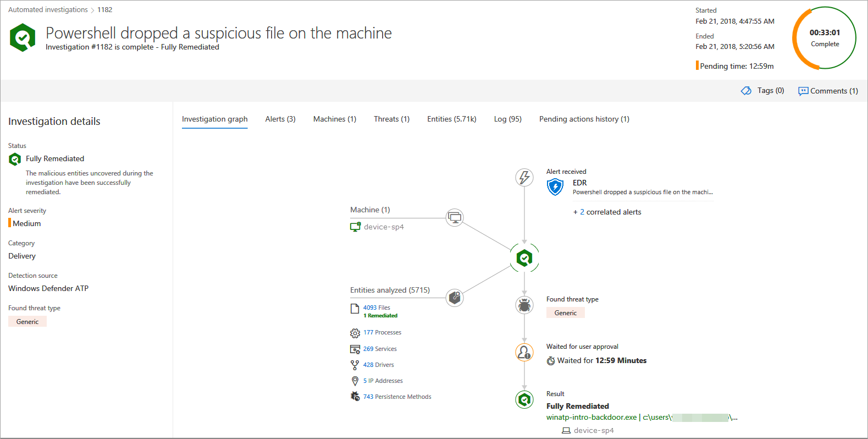Click the bug threat type node
This screenshot has height=439, width=868.
coord(524,305)
